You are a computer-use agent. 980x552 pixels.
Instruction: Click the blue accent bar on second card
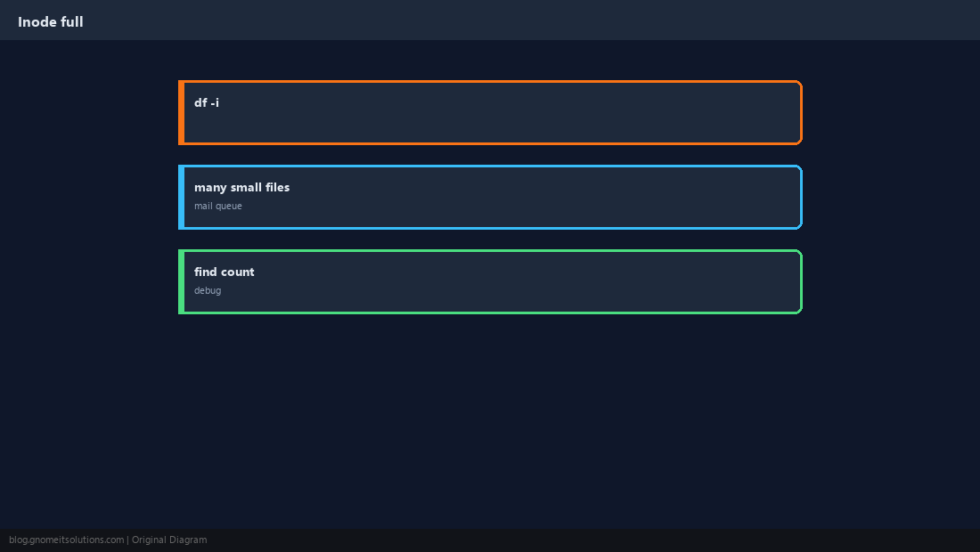coord(181,198)
